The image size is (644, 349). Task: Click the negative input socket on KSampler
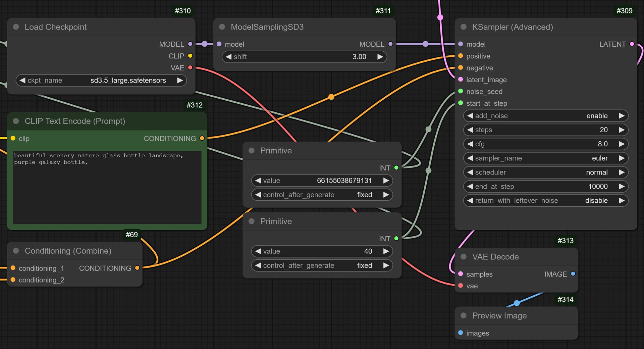[x=461, y=68]
